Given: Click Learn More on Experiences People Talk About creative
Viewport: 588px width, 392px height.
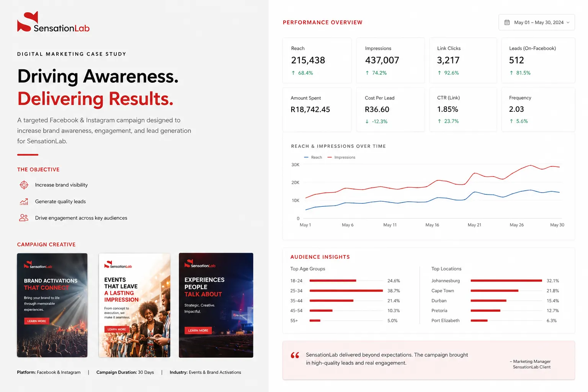Looking at the screenshot, I should click(x=198, y=330).
